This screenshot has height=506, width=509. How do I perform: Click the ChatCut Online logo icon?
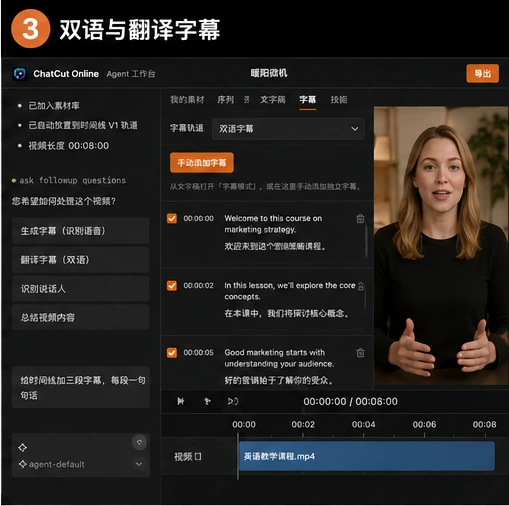tap(20, 74)
